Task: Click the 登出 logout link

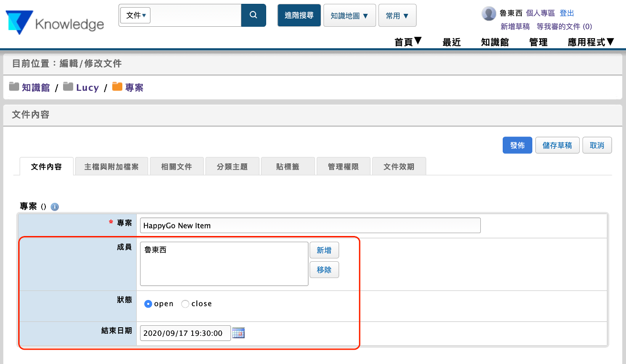Action: 567,13
